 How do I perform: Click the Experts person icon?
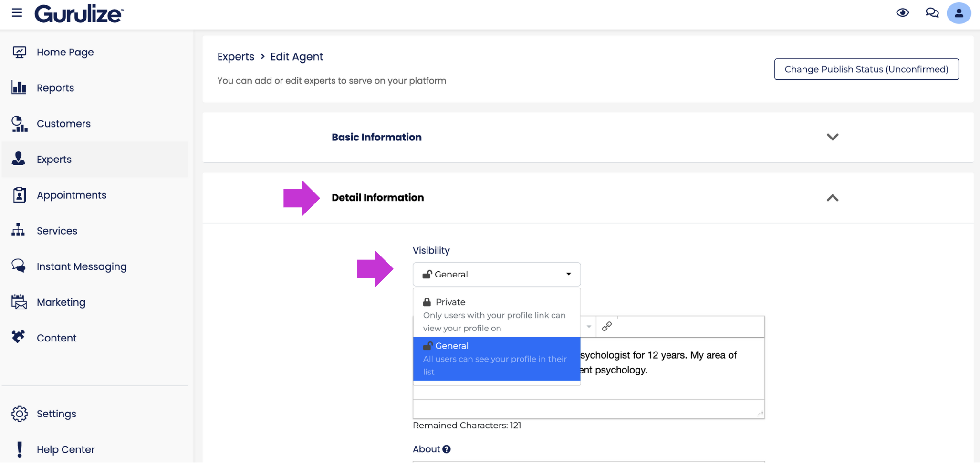pos(19,159)
